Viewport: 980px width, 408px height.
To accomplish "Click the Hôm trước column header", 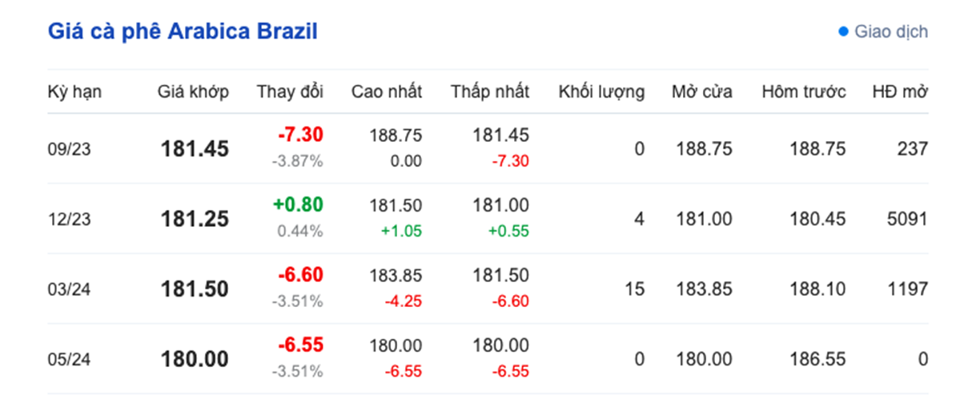I will pos(804,91).
